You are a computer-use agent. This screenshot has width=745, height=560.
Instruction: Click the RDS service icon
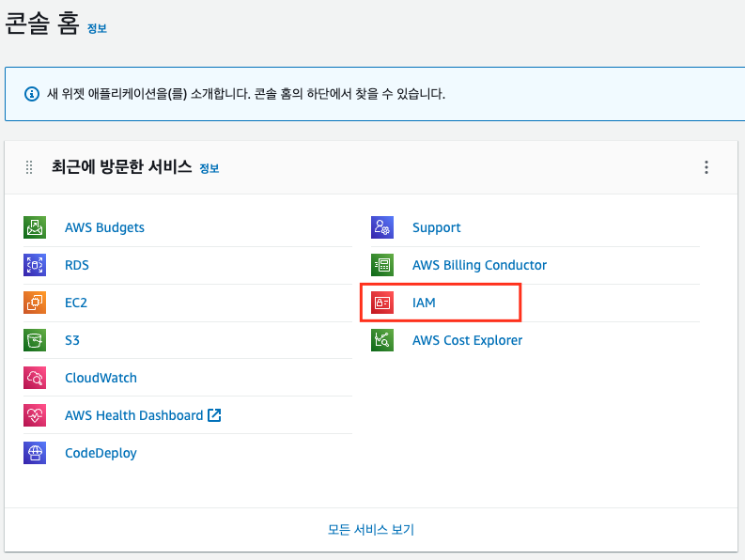click(35, 265)
